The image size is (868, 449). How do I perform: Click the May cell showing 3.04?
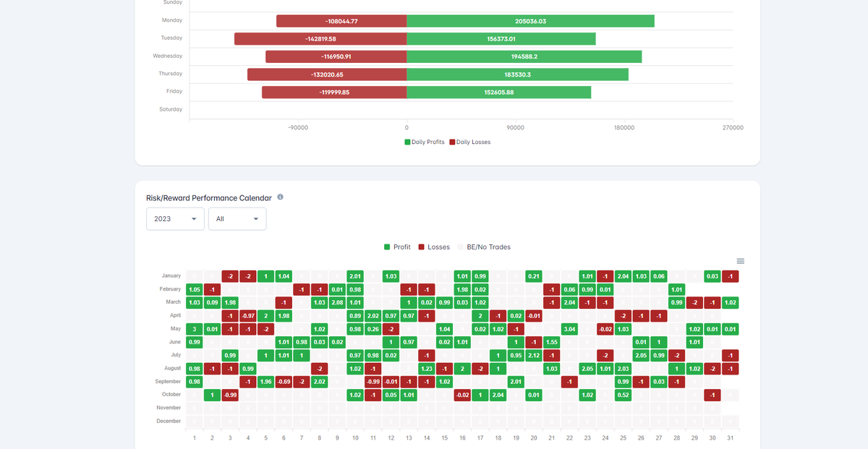coord(570,329)
